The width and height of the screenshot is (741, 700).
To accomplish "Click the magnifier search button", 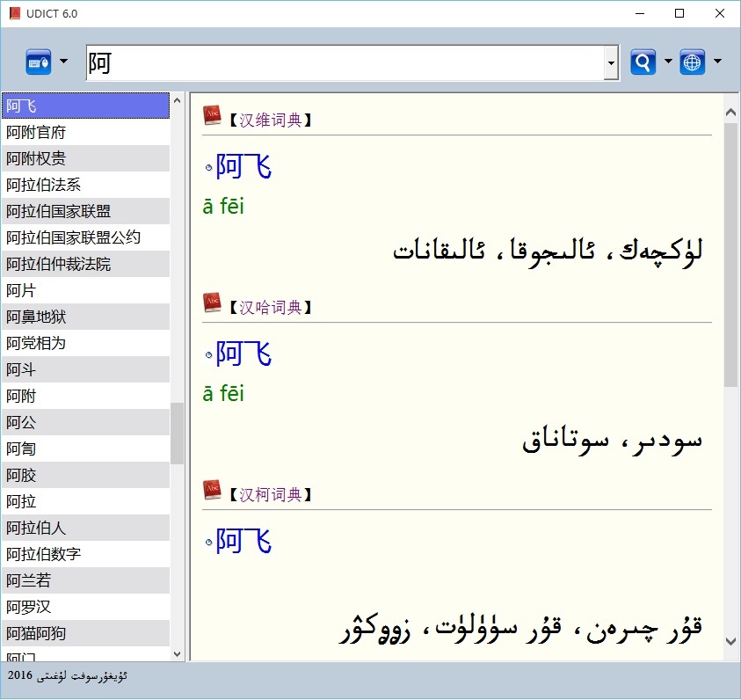I will pos(643,62).
